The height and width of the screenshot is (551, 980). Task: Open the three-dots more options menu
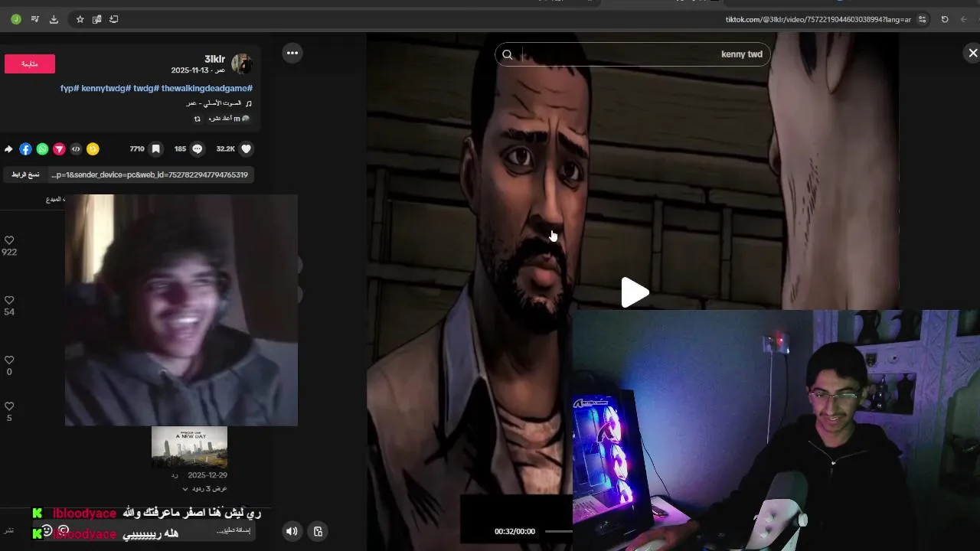292,53
